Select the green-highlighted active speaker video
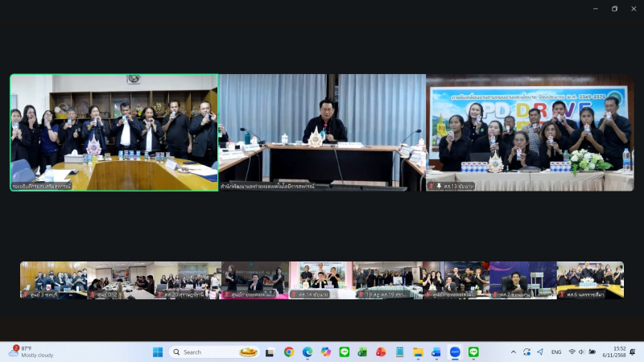Screen dimensions: 644x362 pos(114,133)
